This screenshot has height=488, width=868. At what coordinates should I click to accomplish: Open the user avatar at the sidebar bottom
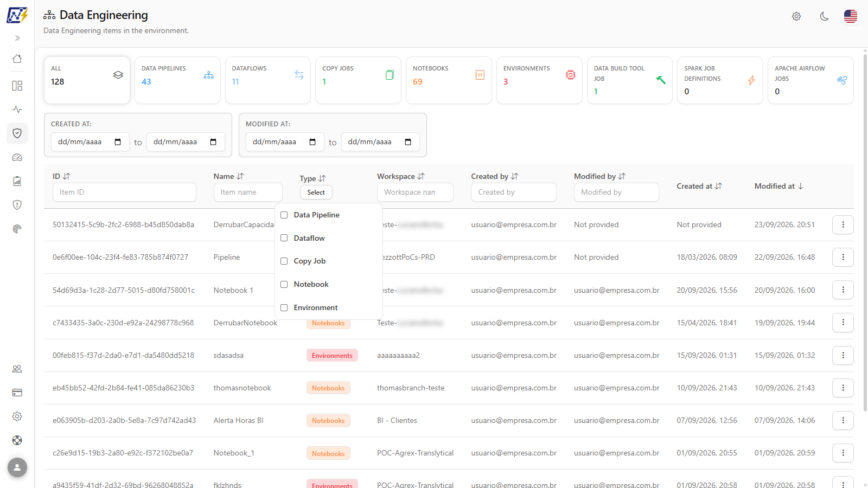pyautogui.click(x=17, y=467)
